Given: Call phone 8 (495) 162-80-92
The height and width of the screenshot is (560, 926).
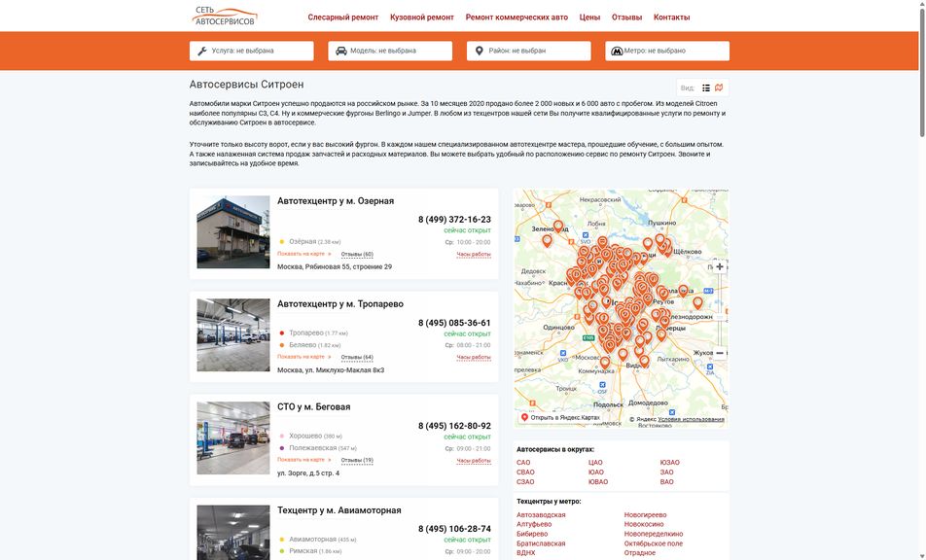Looking at the screenshot, I should pyautogui.click(x=454, y=426).
